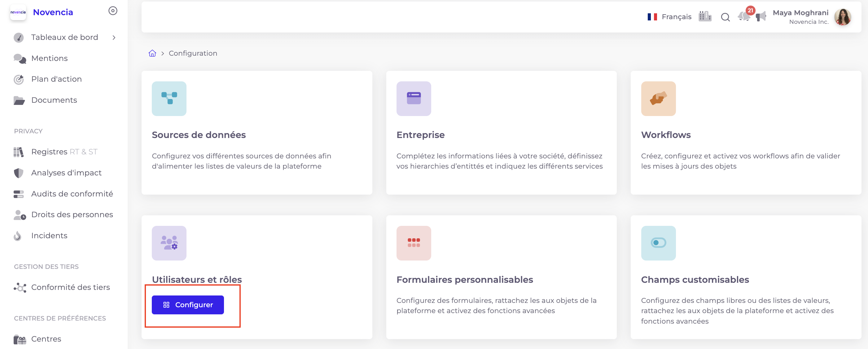Click the search magnifier icon

point(725,17)
